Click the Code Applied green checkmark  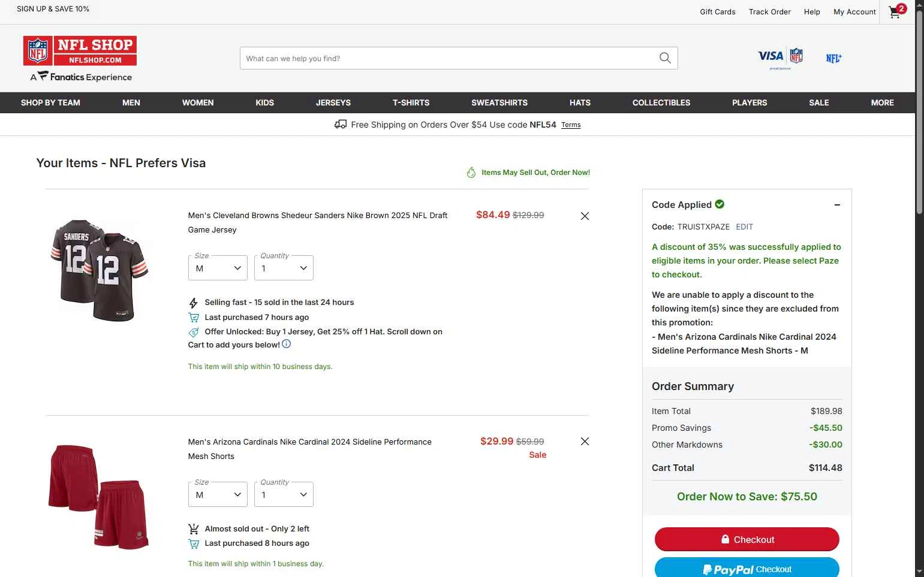coord(720,204)
